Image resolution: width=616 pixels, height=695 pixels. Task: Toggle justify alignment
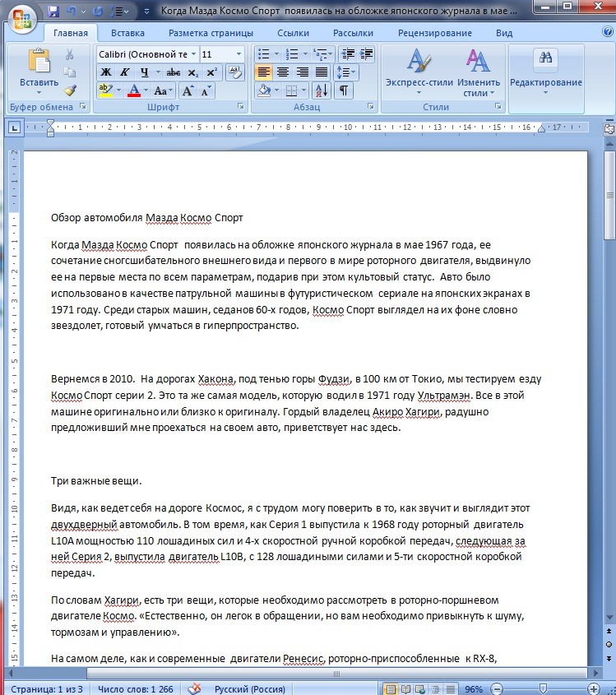point(322,72)
